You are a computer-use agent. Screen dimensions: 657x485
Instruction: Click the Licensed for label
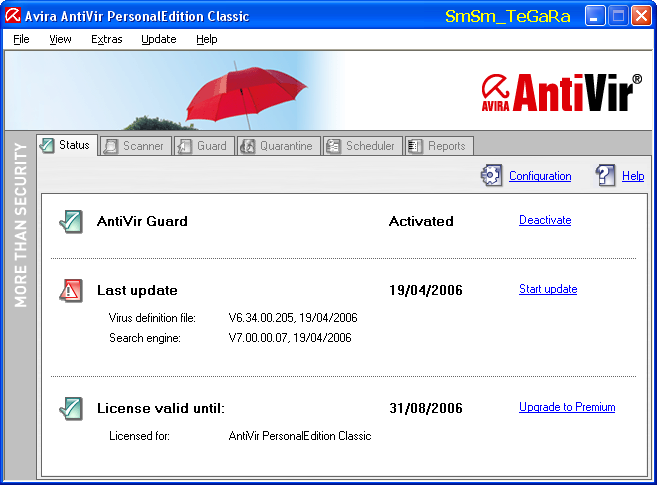139,436
